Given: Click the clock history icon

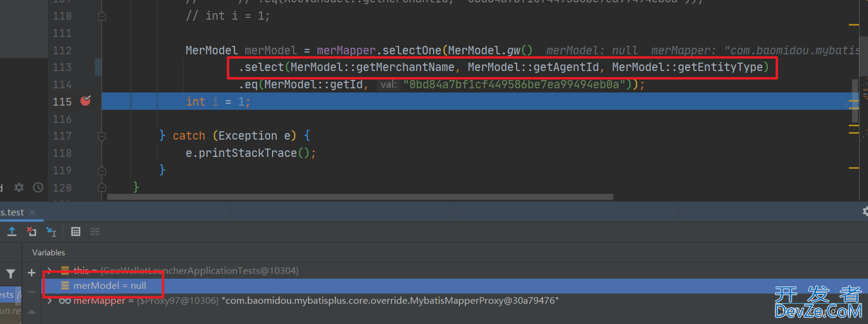Looking at the screenshot, I should click(38, 187).
